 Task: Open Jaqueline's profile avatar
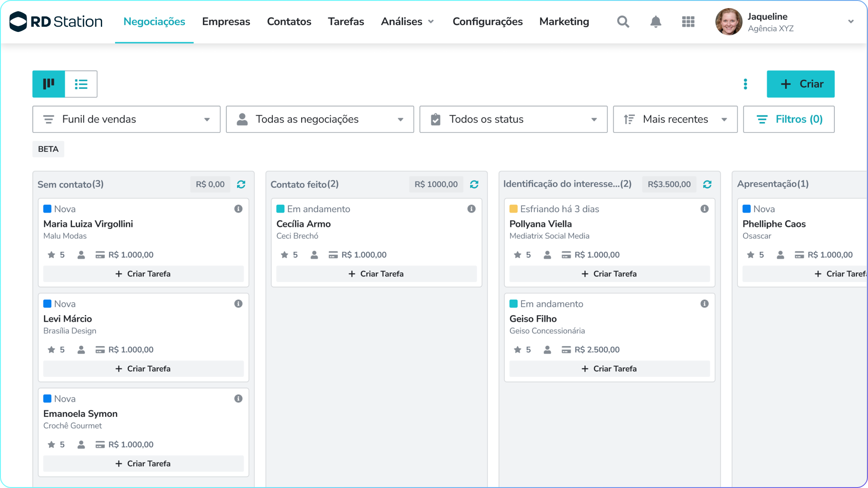(728, 22)
